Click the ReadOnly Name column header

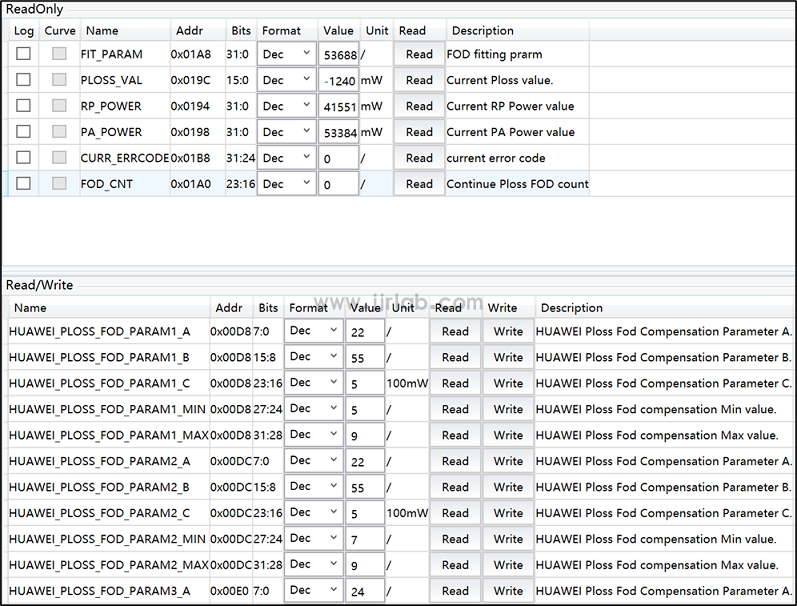(x=125, y=31)
